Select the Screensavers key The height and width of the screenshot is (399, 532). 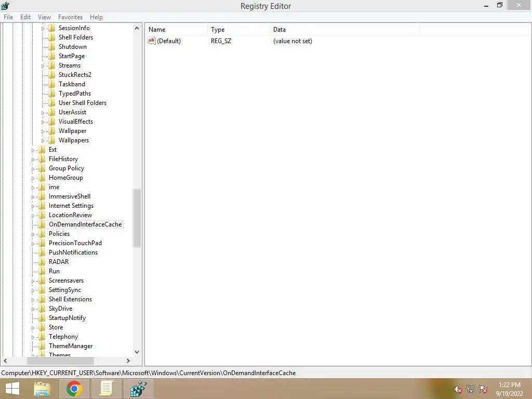tap(66, 281)
